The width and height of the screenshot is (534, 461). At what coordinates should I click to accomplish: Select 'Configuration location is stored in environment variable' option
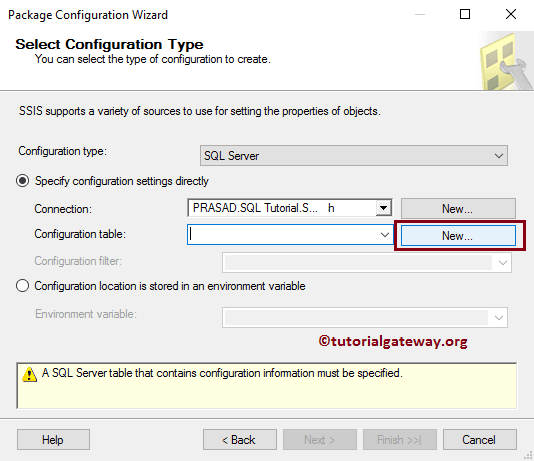pyautogui.click(x=22, y=286)
